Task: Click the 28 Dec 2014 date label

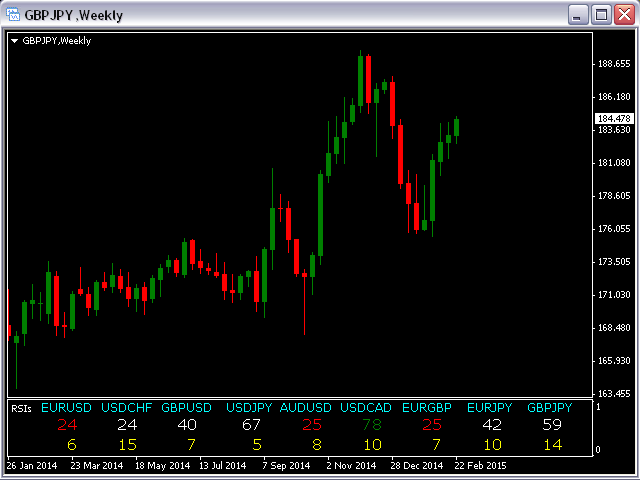Action: coord(417,466)
